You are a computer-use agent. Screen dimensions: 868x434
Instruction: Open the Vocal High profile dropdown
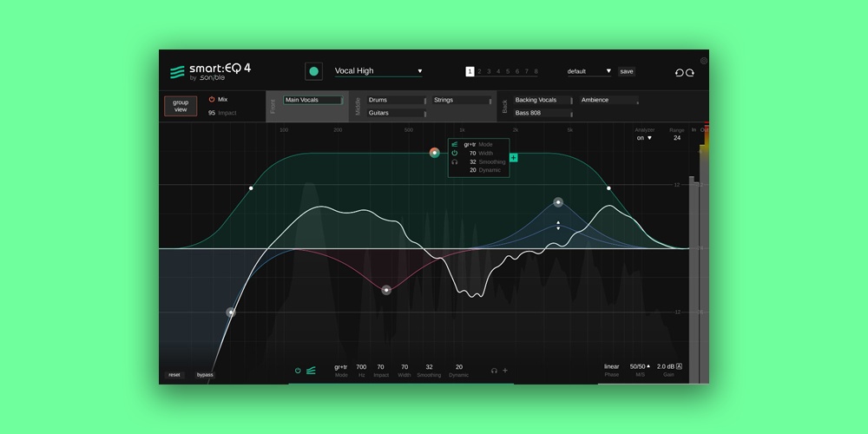(378, 71)
